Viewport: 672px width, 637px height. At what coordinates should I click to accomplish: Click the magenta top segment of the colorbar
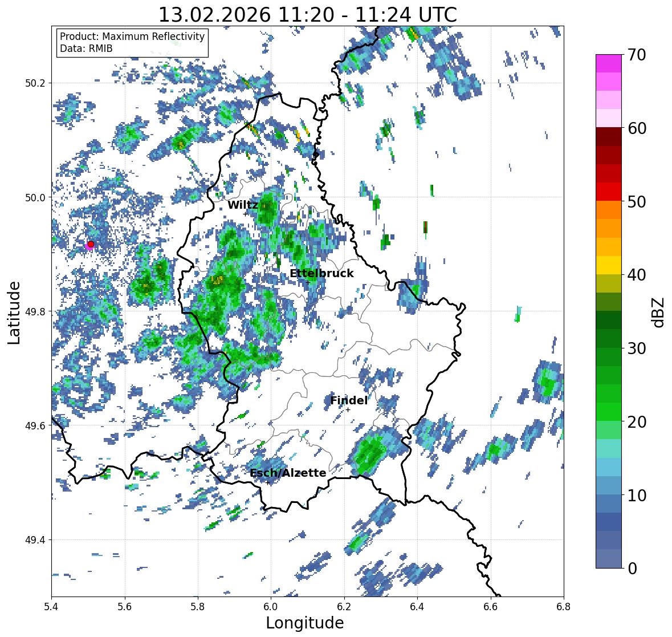click(609, 63)
